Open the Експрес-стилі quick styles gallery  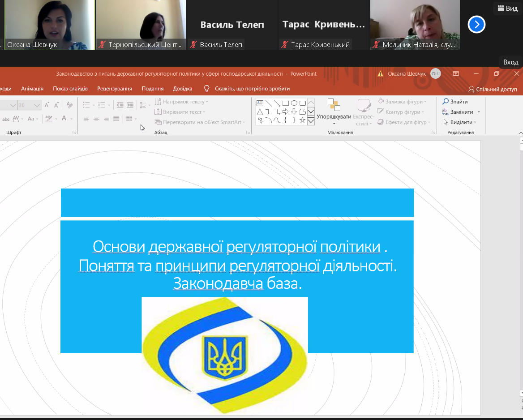[363, 112]
